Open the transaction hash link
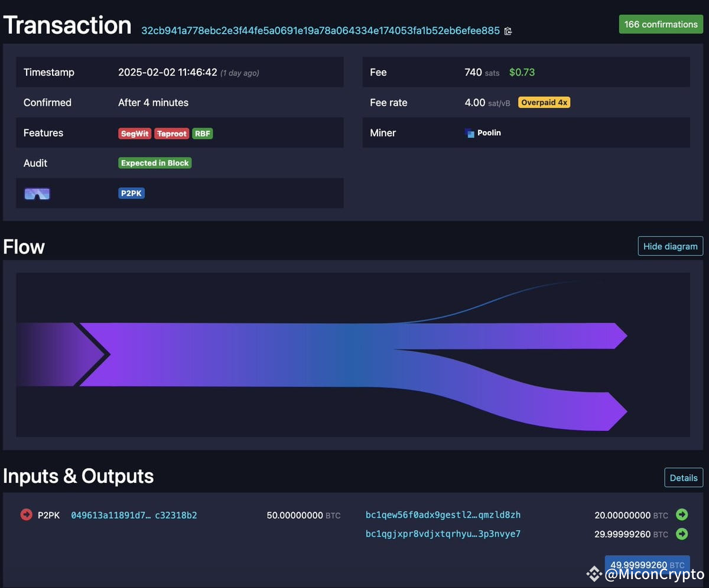Screen dimensions: 709x588 320,31
